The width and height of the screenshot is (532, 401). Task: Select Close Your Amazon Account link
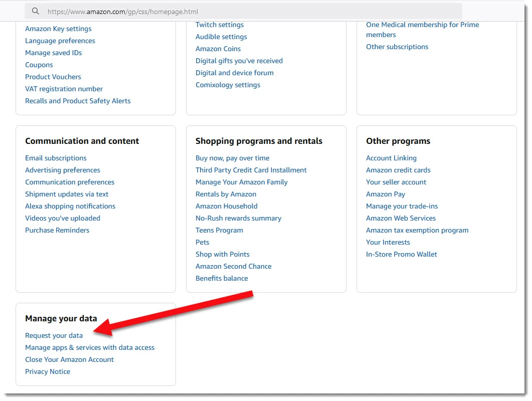pos(70,359)
